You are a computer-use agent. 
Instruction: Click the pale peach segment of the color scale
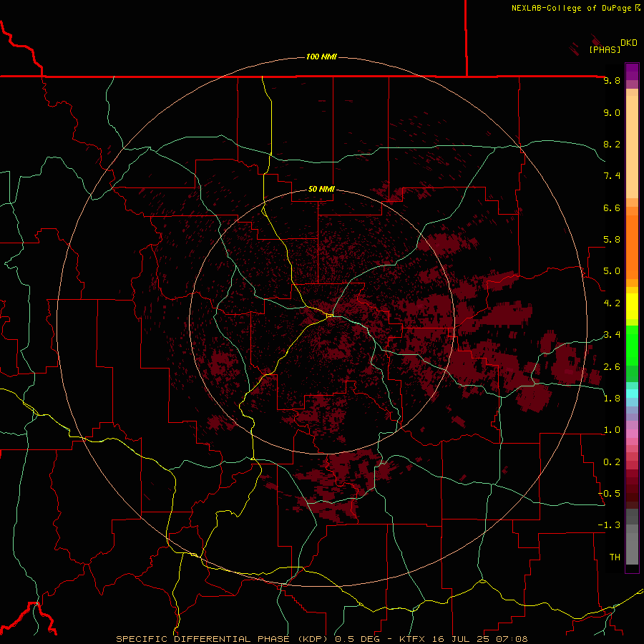[632, 147]
